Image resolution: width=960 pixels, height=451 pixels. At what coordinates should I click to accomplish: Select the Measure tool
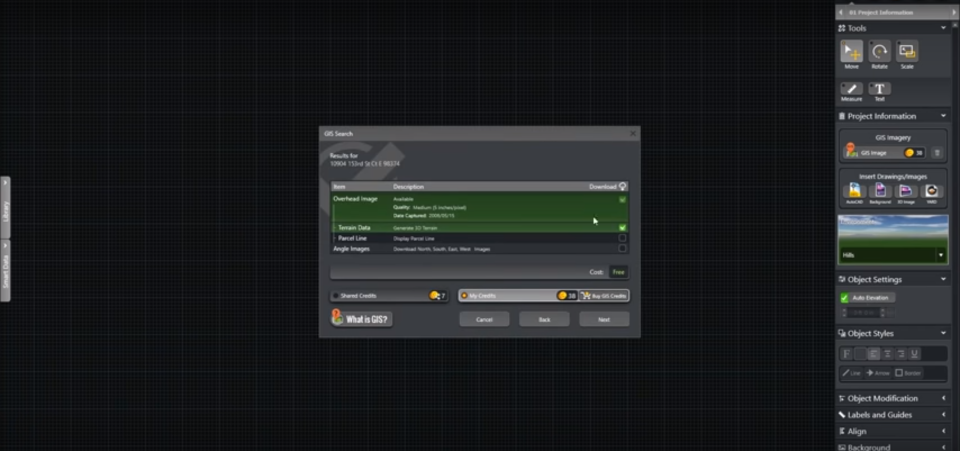coord(851,89)
